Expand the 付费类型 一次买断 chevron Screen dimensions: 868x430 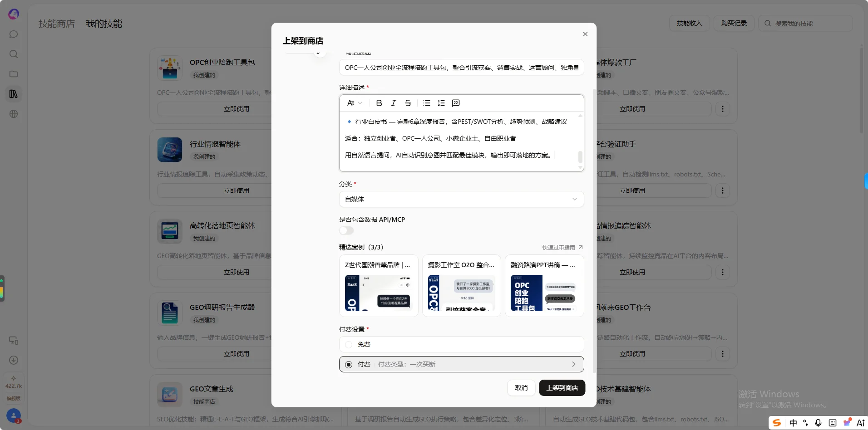click(x=574, y=364)
